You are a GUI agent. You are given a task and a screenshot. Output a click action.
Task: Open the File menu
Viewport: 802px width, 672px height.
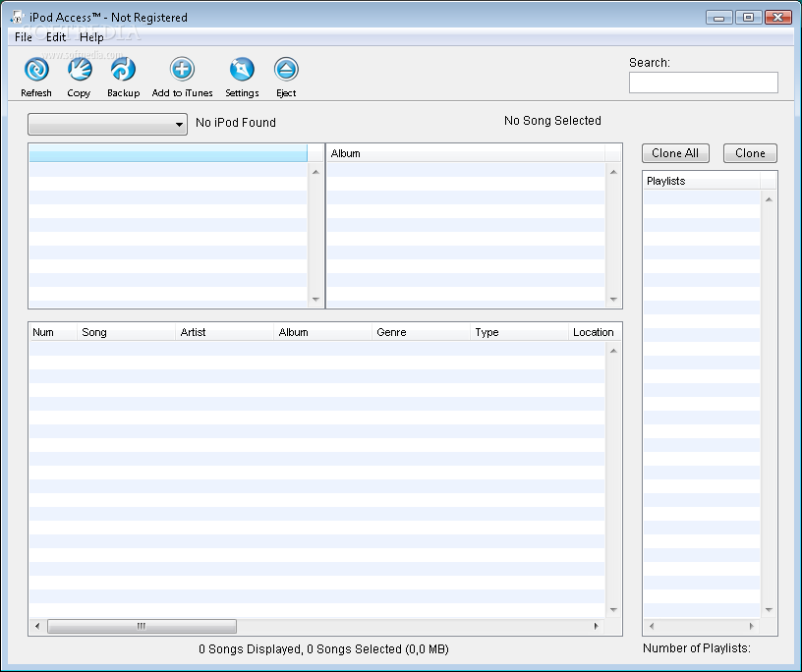click(x=23, y=37)
